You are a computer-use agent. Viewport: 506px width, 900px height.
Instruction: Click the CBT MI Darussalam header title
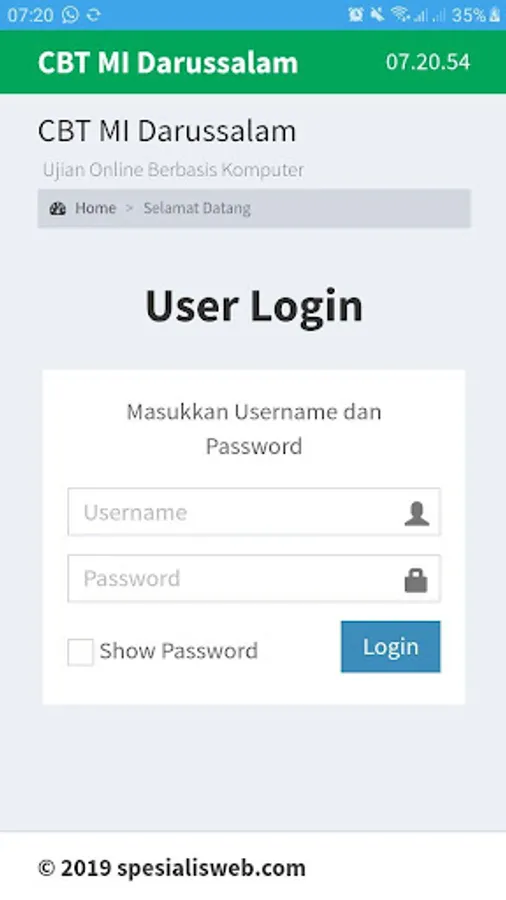(x=168, y=62)
